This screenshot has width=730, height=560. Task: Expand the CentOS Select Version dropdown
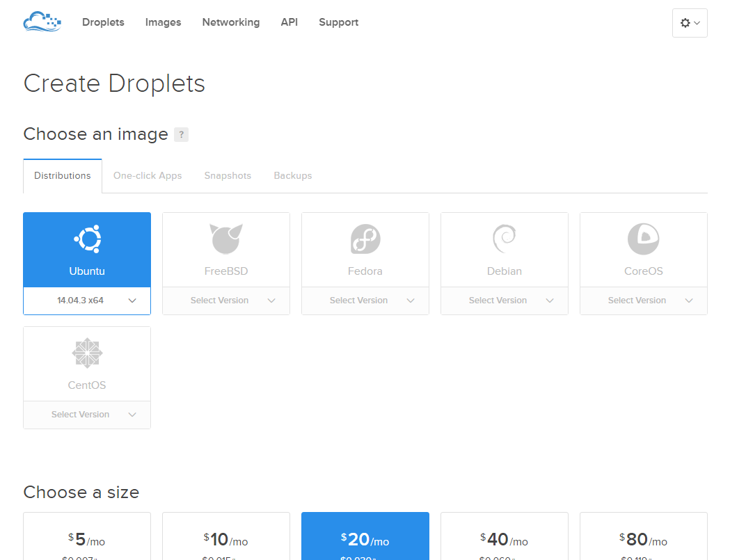[87, 415]
